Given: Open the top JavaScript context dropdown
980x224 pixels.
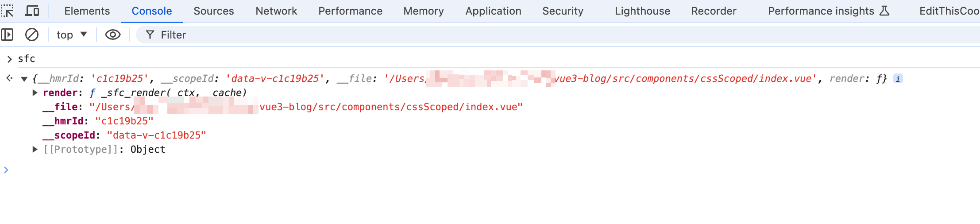Looking at the screenshot, I should coord(72,35).
